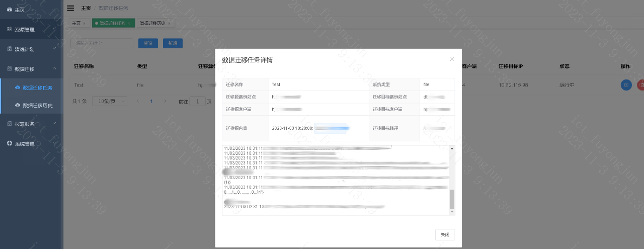
Task: Click the 报表服务 icon in sidebar
Action: (10, 123)
